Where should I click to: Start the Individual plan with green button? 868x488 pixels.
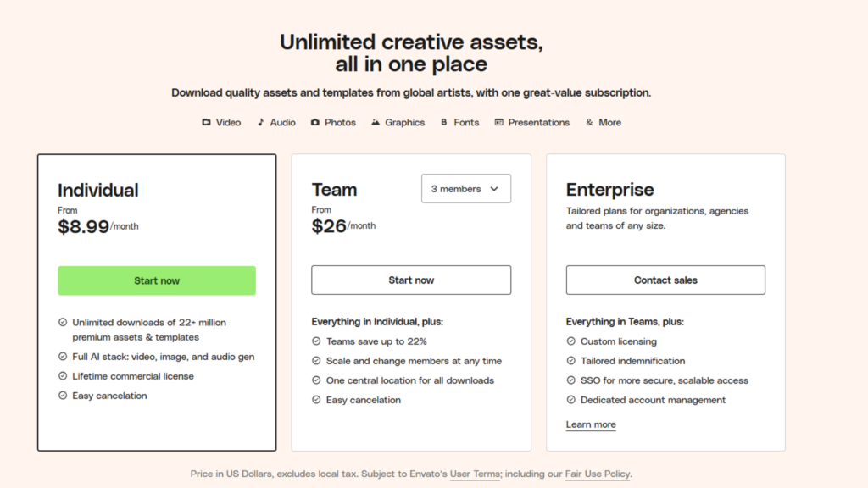tap(157, 280)
